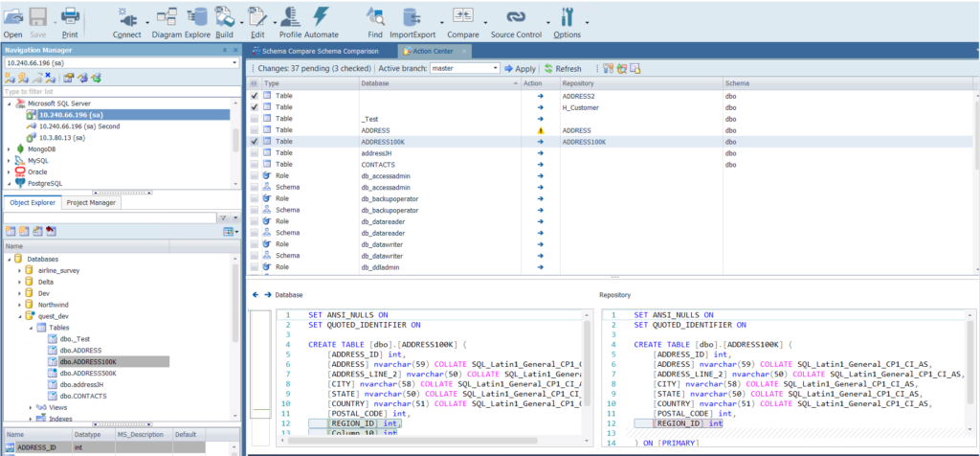Image resolution: width=980 pixels, height=456 pixels.
Task: Select 10.3.80.13 (sa) connection
Action: (x=62, y=138)
